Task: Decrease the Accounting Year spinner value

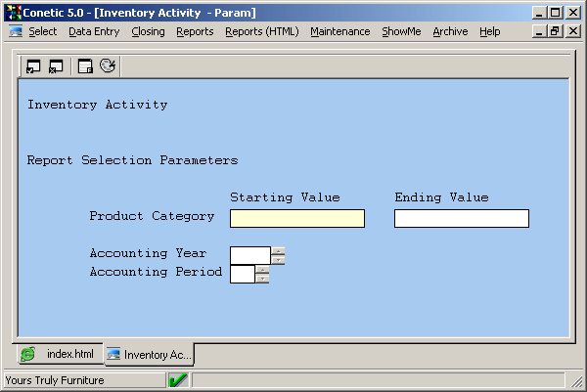Action: [278, 260]
